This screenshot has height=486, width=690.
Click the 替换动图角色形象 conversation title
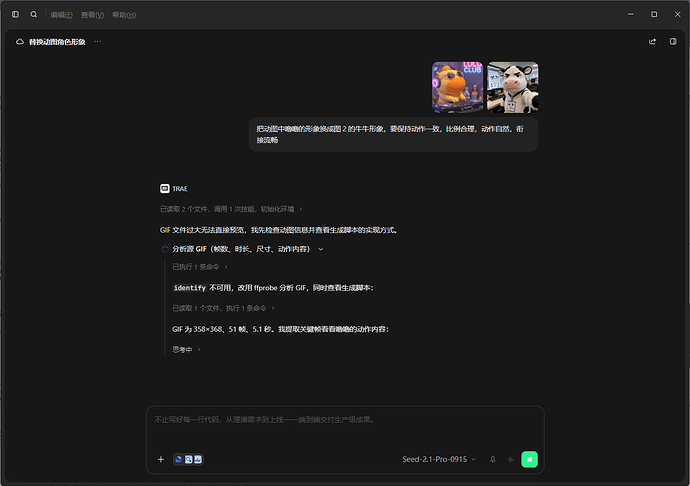[57, 42]
